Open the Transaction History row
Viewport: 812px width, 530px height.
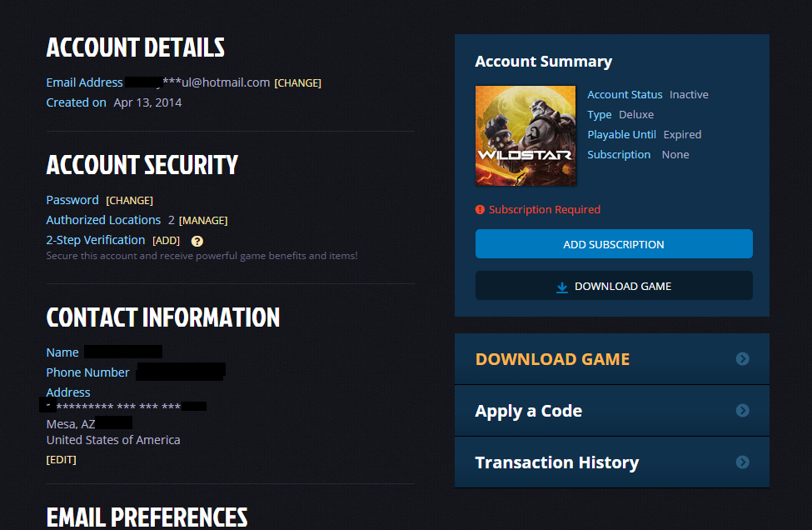pyautogui.click(x=611, y=462)
